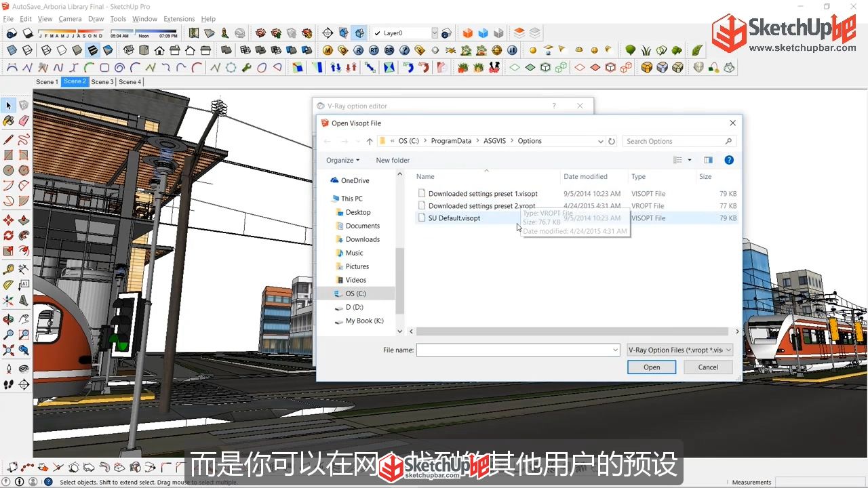
Task: Toggle the X-ray face style
Action: 11,50
